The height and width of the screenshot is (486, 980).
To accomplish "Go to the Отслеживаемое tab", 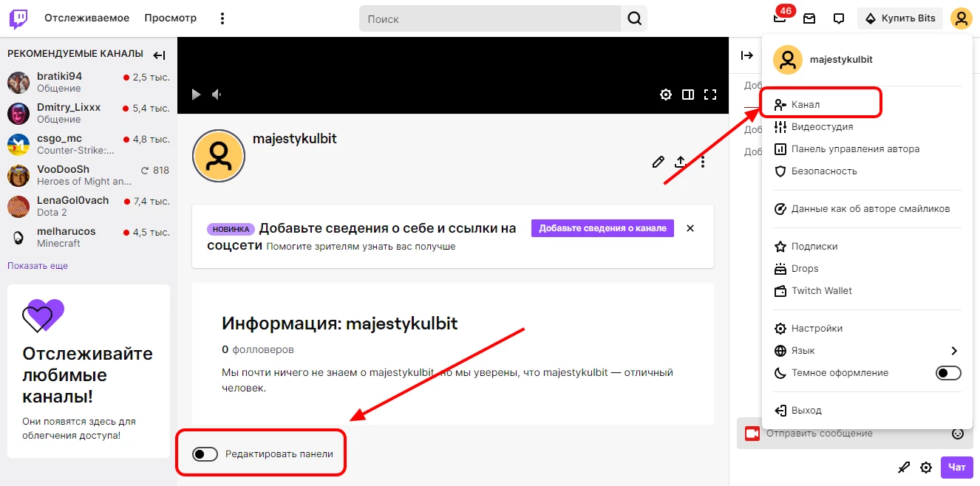I will 86,18.
